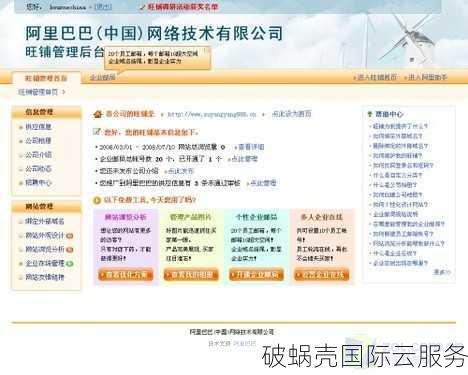Click 点此管理 beside the mailbox count
468x375 pixels.
coord(244,159)
